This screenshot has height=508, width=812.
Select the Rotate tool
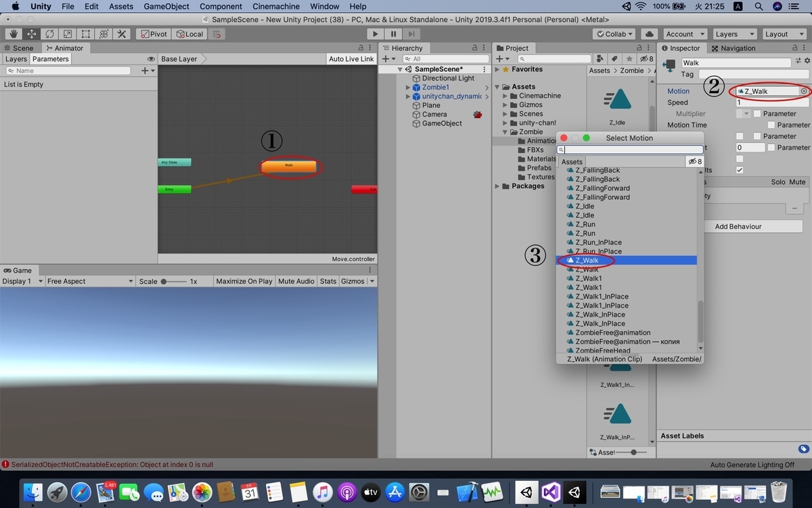tap(49, 34)
